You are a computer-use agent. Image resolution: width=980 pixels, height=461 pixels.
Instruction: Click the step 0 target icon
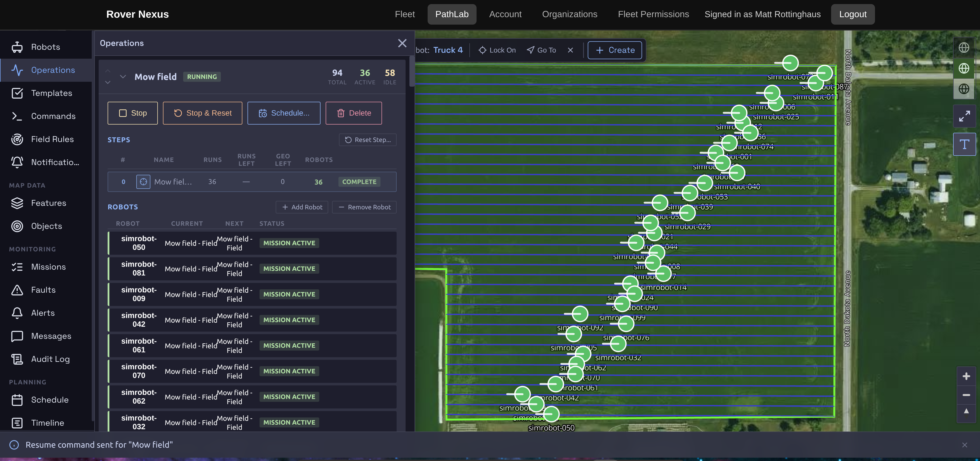tap(143, 182)
